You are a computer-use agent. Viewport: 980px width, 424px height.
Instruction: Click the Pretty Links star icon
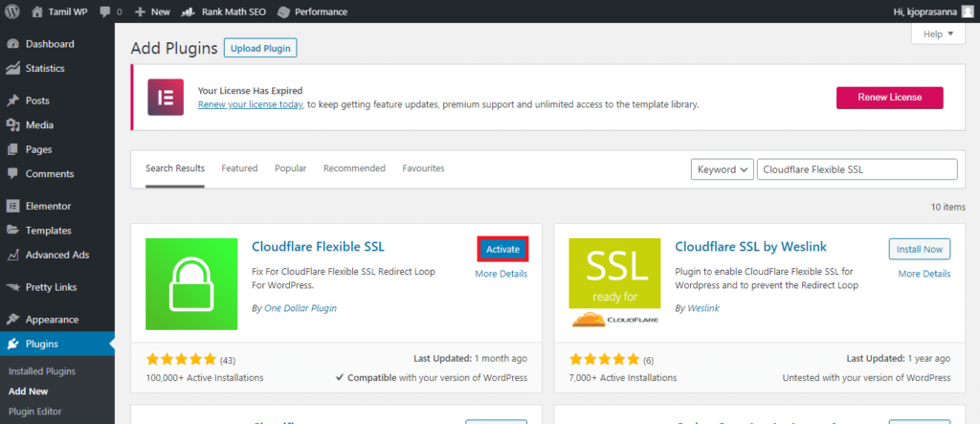click(x=13, y=287)
